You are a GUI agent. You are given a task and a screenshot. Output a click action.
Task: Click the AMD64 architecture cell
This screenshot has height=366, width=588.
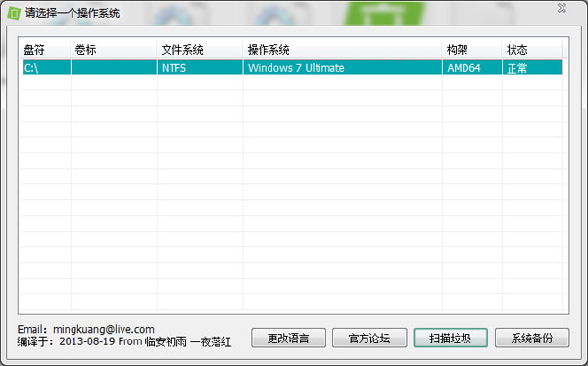(472, 68)
